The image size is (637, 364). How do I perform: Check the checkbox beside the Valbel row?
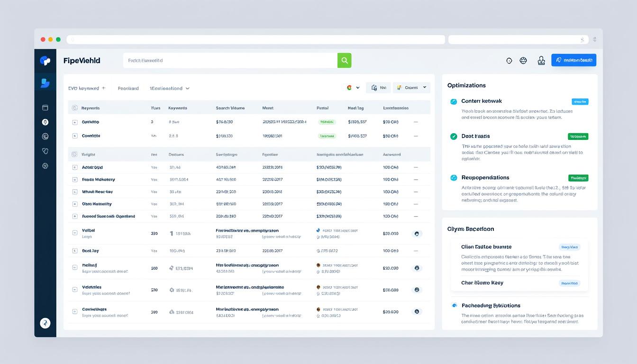coord(74,233)
